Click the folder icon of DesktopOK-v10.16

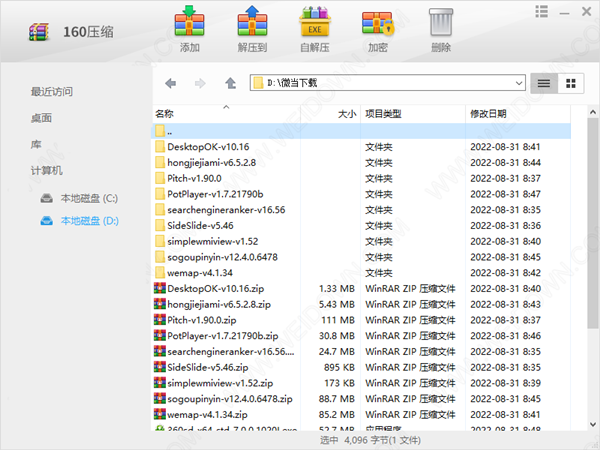[160, 147]
